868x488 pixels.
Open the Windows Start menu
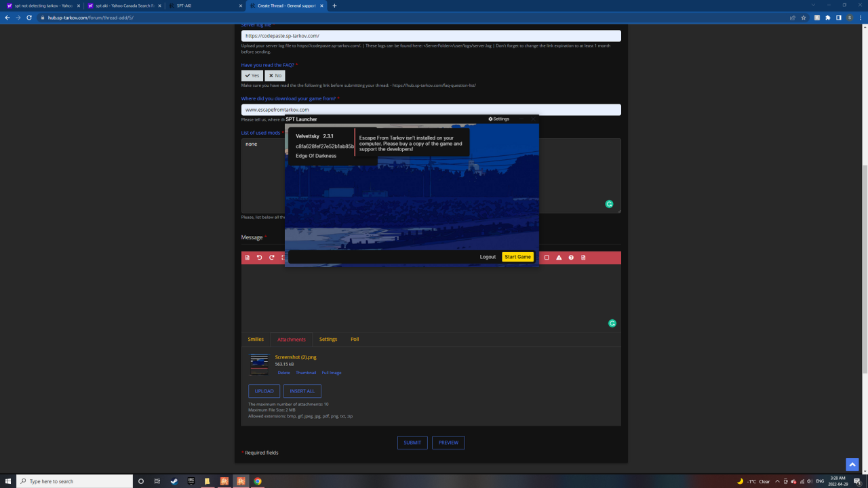tap(7, 481)
